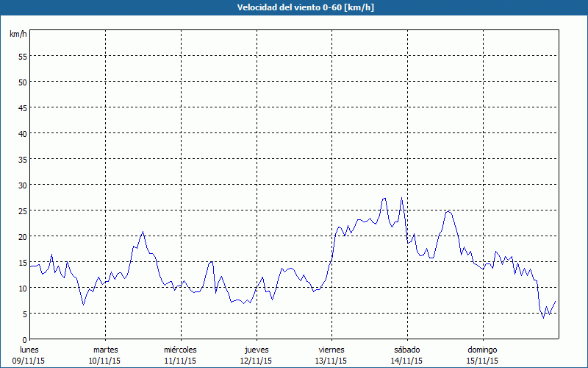
Task: Select the 'miércoles 11/11/15' date label
Action: click(180, 355)
